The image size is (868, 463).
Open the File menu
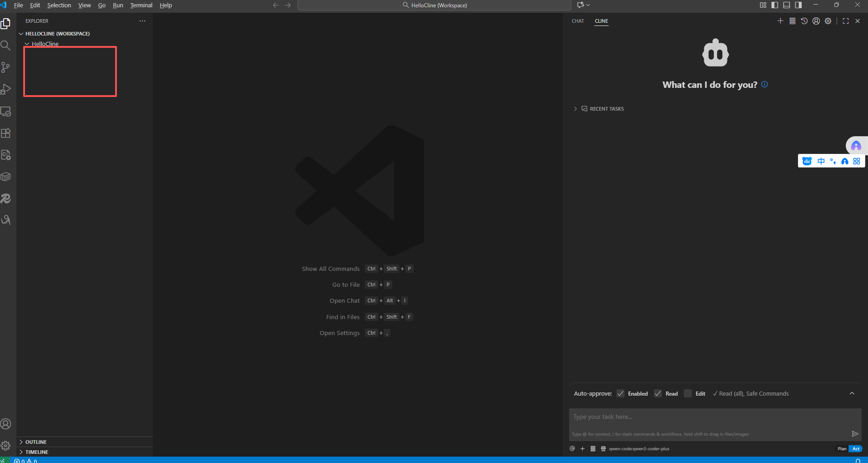(19, 5)
